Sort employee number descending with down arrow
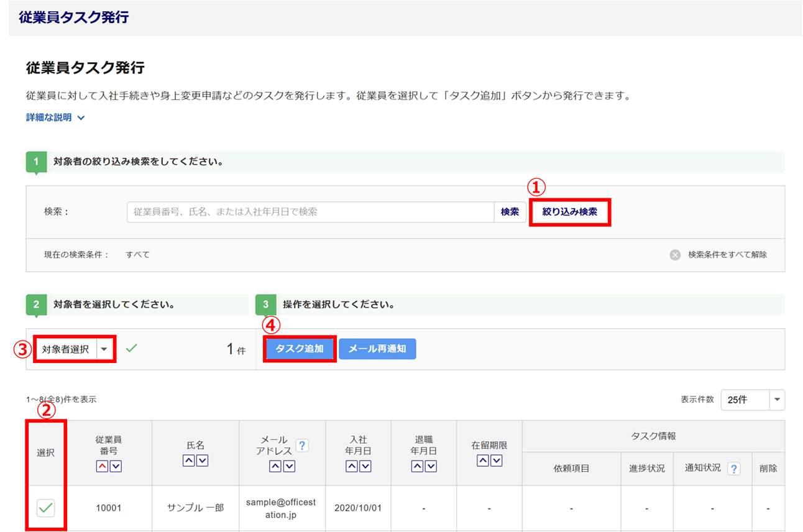803x532 pixels. (x=116, y=467)
